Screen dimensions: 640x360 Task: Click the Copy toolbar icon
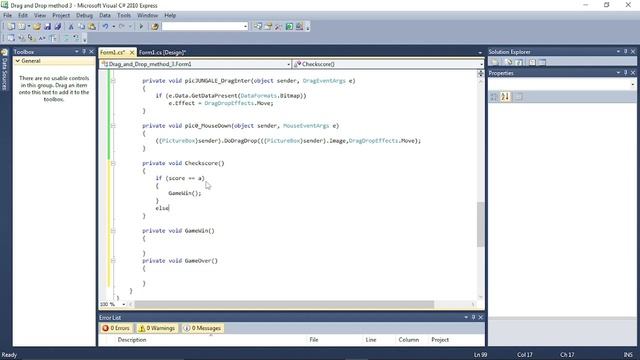[81, 27]
